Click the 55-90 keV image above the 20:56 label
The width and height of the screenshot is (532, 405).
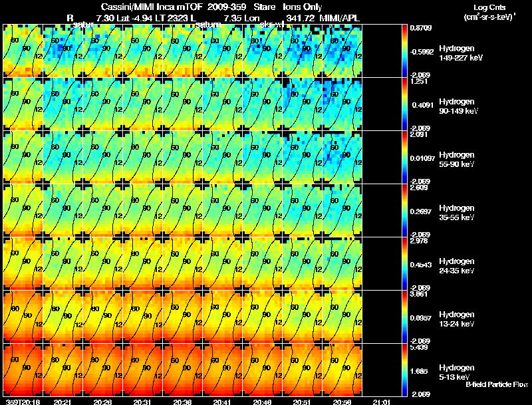pyautogui.click(x=342, y=158)
